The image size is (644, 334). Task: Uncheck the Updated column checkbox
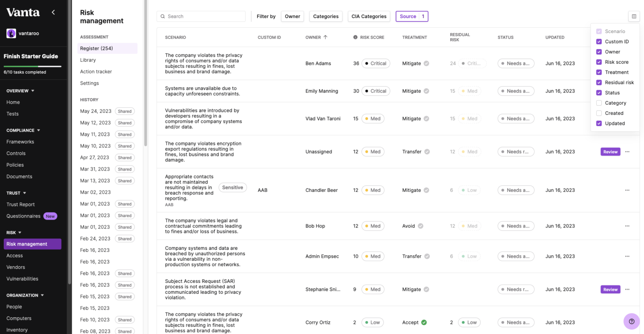point(599,123)
